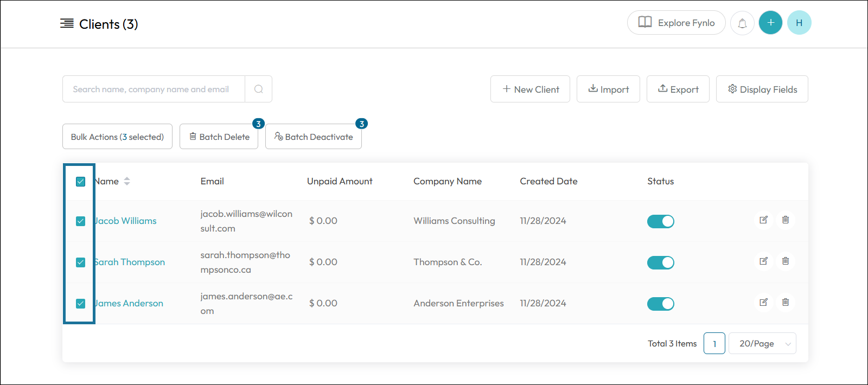Click Batch Delete button
The image size is (868, 385).
pos(219,137)
